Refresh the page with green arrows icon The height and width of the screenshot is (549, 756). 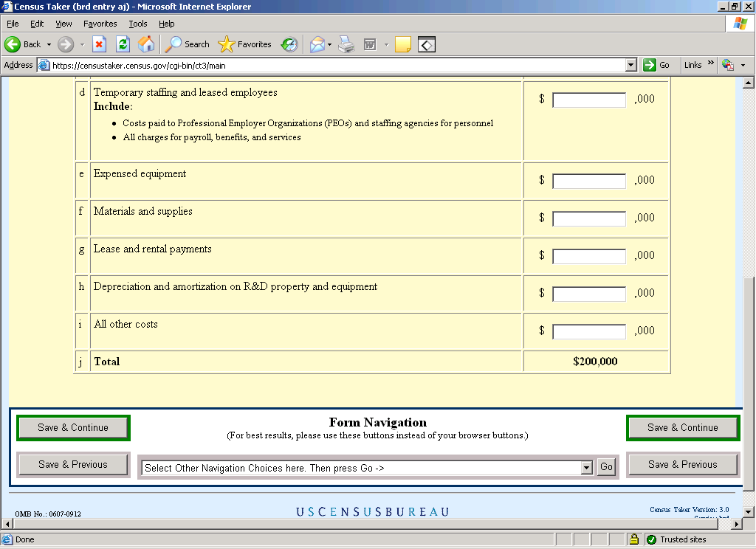point(123,44)
